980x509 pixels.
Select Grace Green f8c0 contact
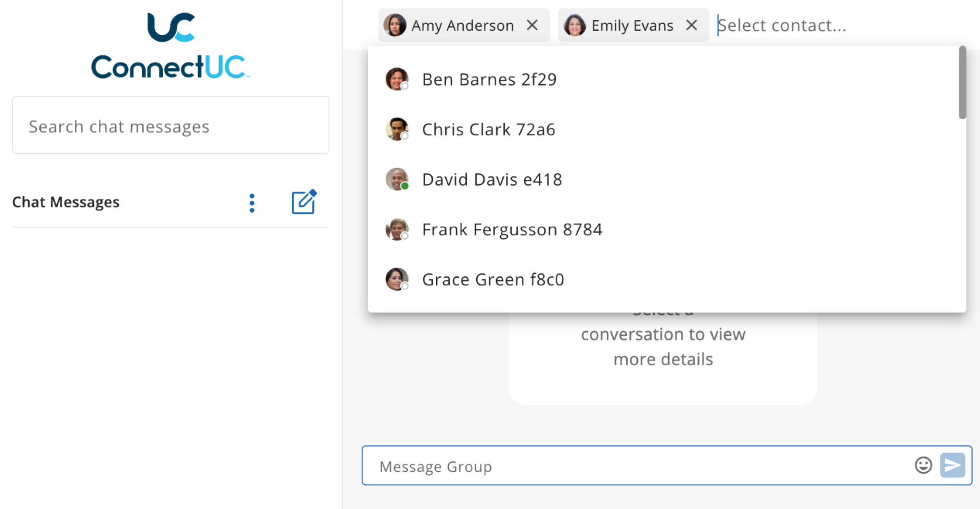point(666,279)
